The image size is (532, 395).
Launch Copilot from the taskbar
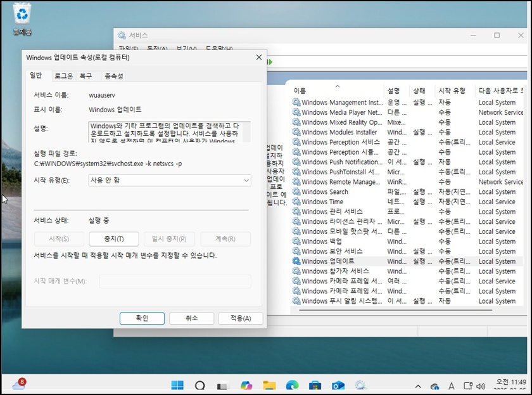[x=246, y=385]
